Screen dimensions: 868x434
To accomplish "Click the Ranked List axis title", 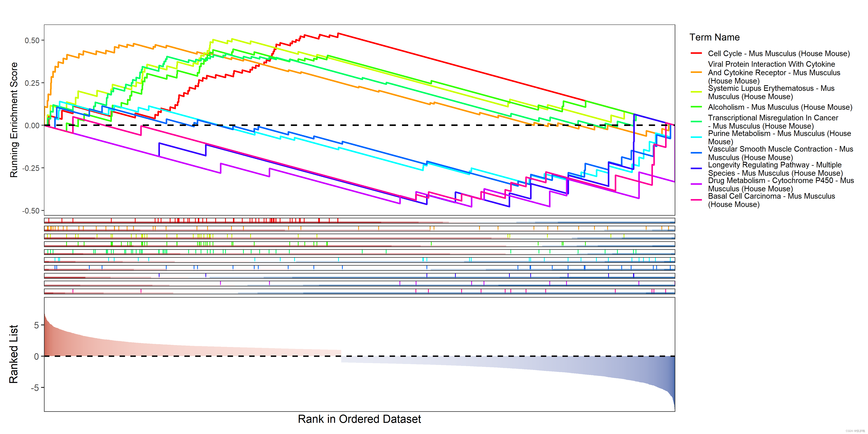I will tap(13, 354).
